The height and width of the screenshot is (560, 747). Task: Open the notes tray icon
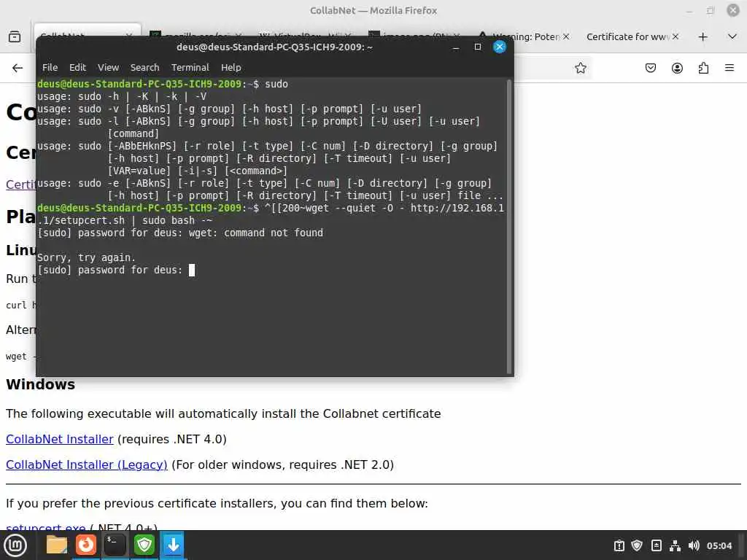(656, 545)
